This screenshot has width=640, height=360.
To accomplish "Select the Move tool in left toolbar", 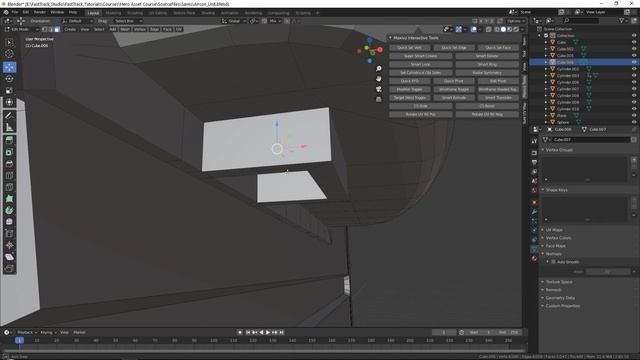I will point(9,67).
